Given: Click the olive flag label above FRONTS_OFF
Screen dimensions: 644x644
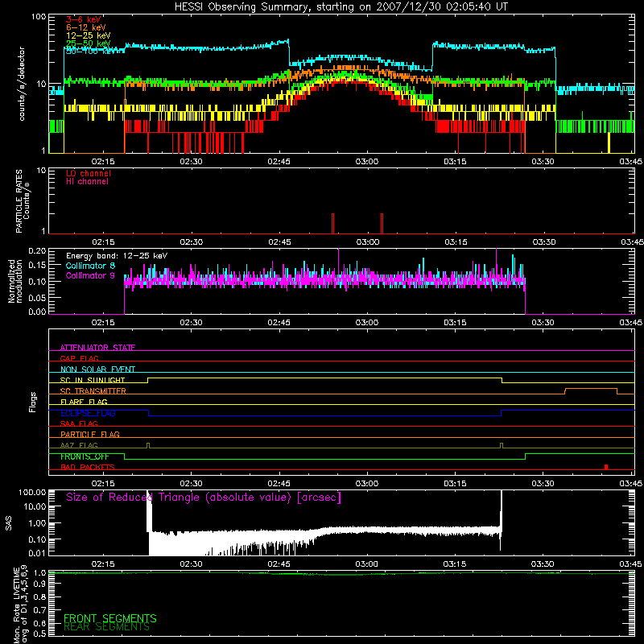Looking at the screenshot, I should [x=79, y=445].
